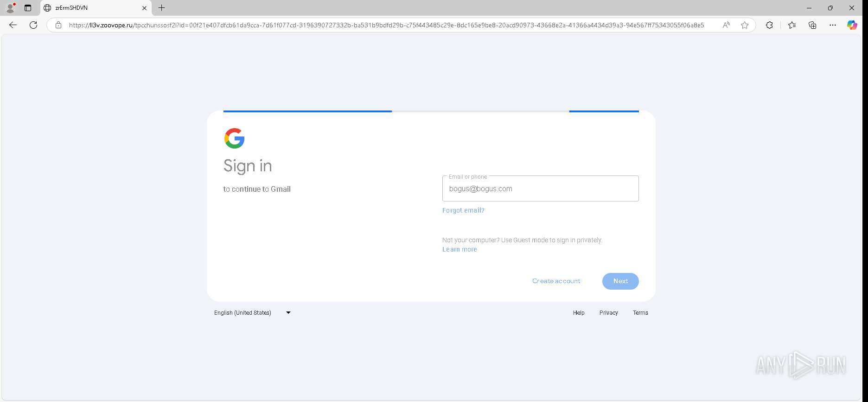Open the Collections icon
This screenshot has width=868, height=402.
coord(812,25)
